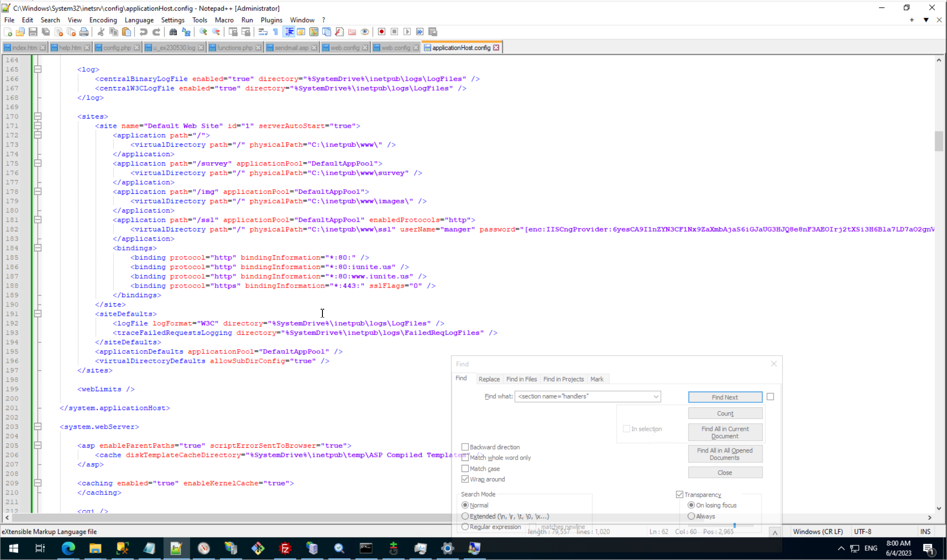Click the Undo toolbar icon

coord(143,32)
